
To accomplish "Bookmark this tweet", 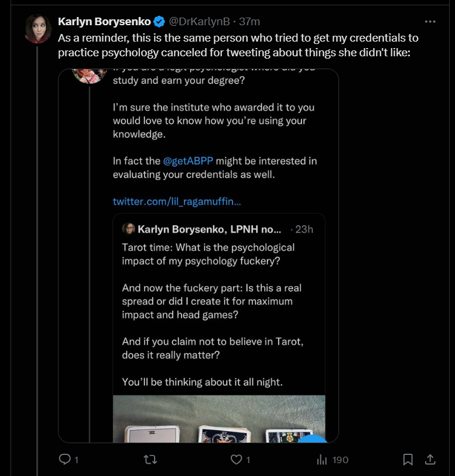I will 408,460.
